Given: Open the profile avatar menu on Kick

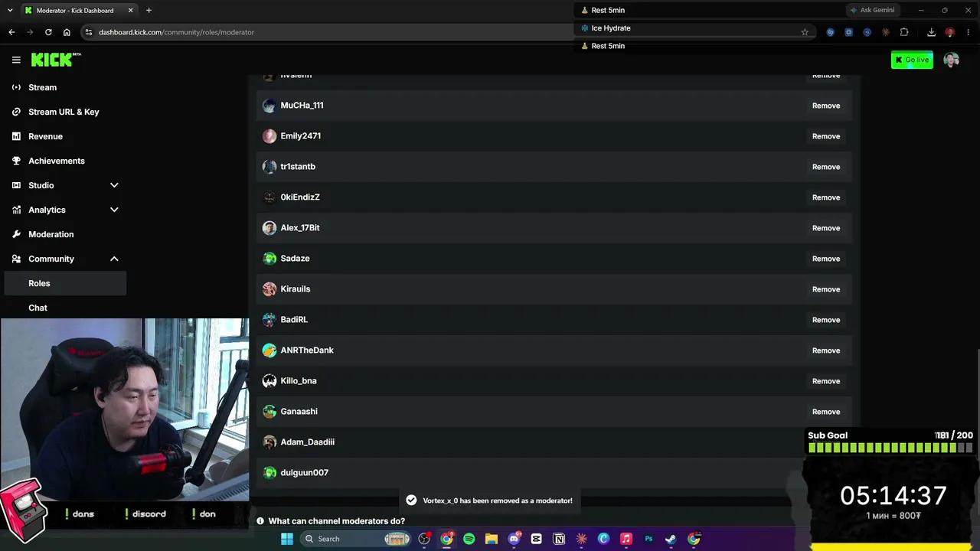Looking at the screenshot, I should tap(951, 60).
